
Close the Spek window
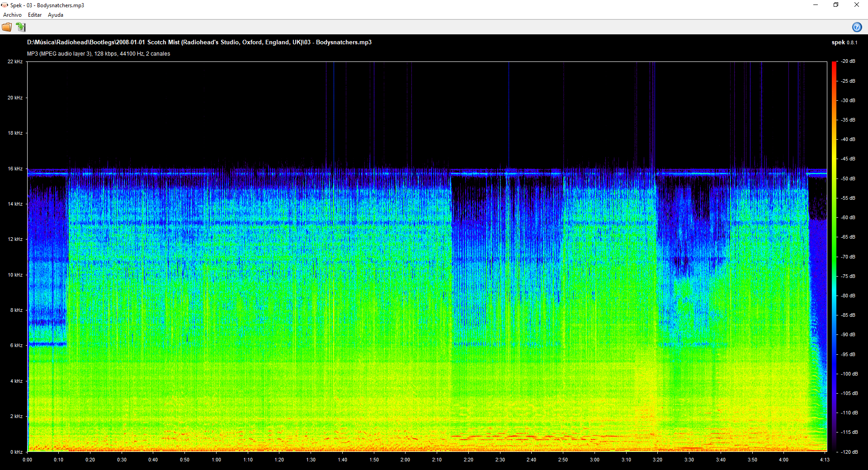856,5
